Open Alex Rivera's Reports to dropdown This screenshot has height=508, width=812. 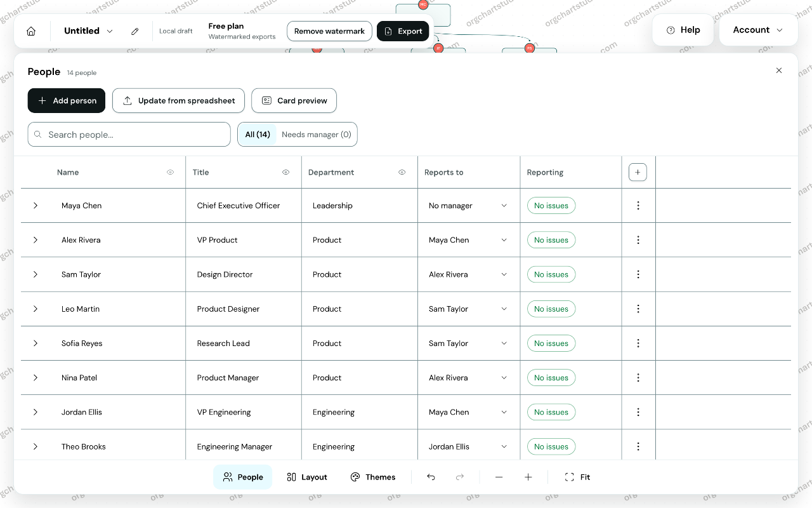tap(468, 240)
